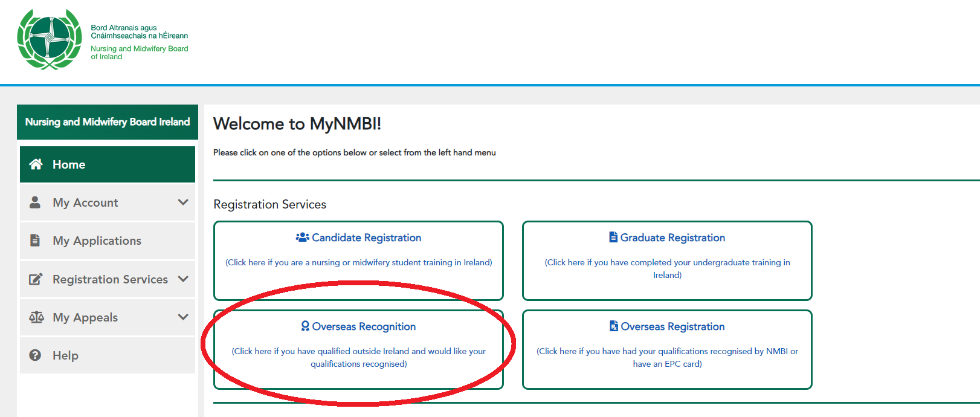Open the Home menu item
The height and width of the screenshot is (417, 980).
coord(108,164)
